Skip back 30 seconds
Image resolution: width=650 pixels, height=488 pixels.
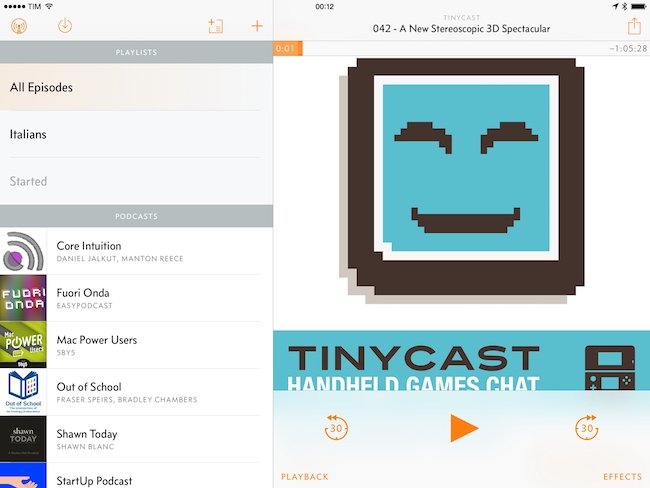pos(336,427)
